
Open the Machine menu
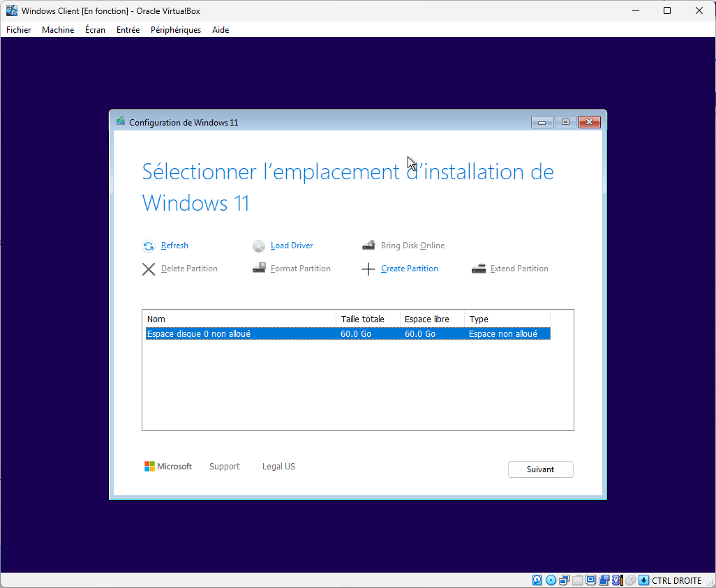58,30
